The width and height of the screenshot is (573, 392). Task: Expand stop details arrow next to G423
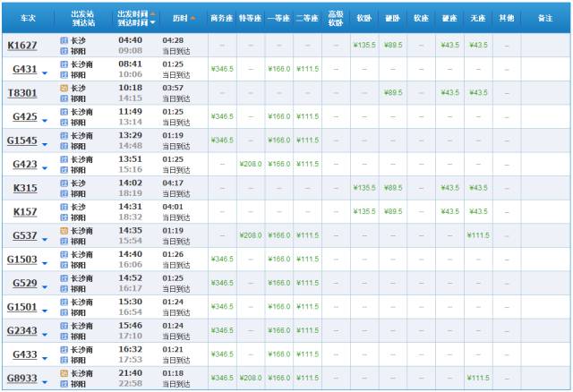click(x=45, y=168)
